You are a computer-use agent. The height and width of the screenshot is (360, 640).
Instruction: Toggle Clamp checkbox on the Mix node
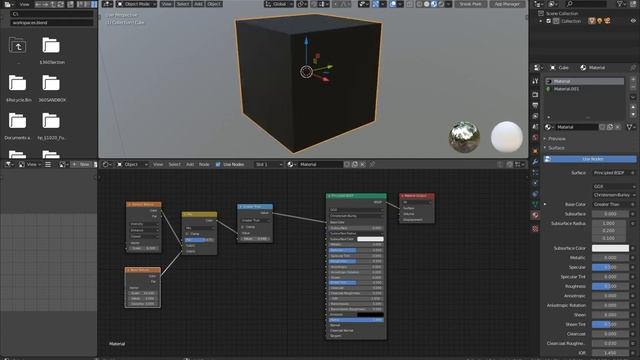[x=187, y=234]
